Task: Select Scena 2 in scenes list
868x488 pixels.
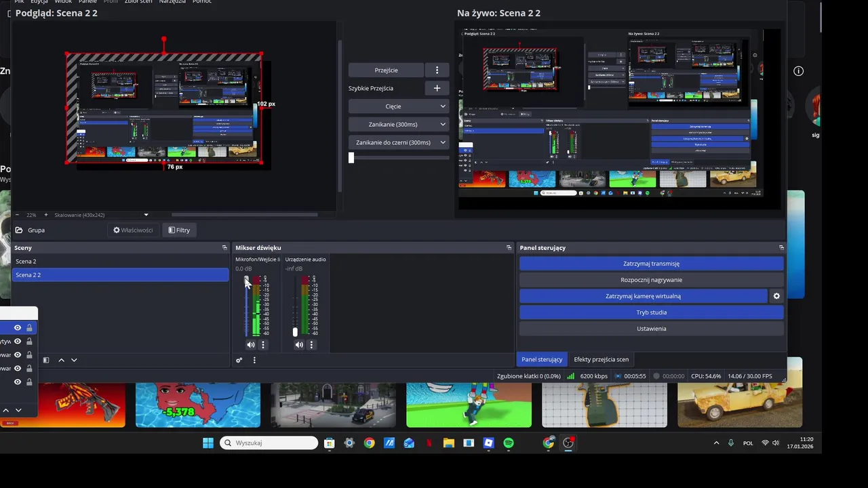Action: 120,262
